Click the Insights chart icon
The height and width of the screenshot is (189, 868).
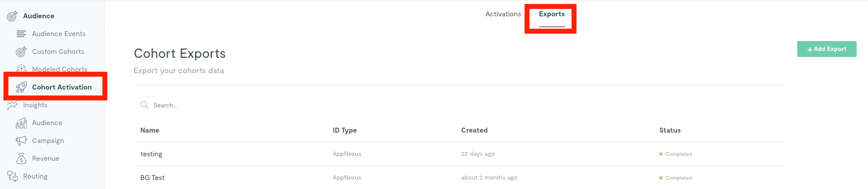[x=12, y=105]
